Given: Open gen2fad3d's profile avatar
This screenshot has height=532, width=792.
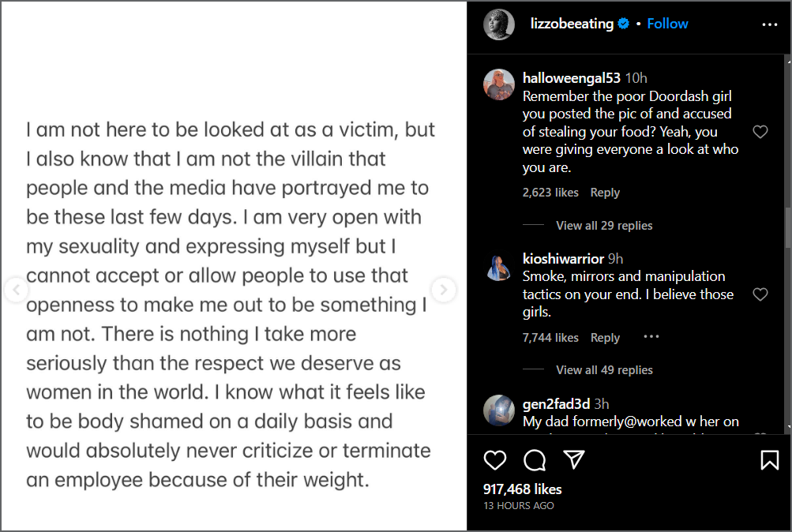Looking at the screenshot, I should 499,411.
